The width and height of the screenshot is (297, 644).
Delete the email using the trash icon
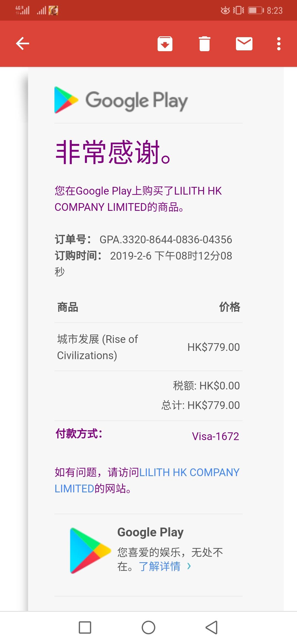(204, 44)
